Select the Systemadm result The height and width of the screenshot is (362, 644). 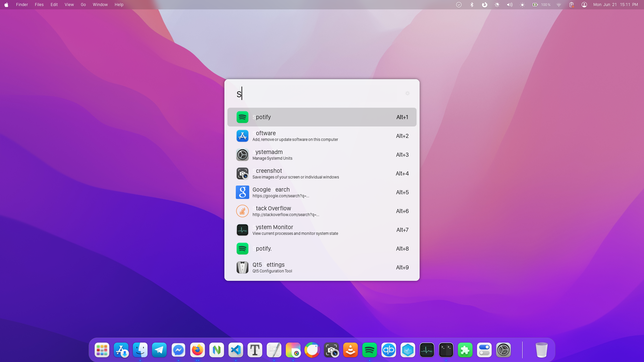pos(322,155)
